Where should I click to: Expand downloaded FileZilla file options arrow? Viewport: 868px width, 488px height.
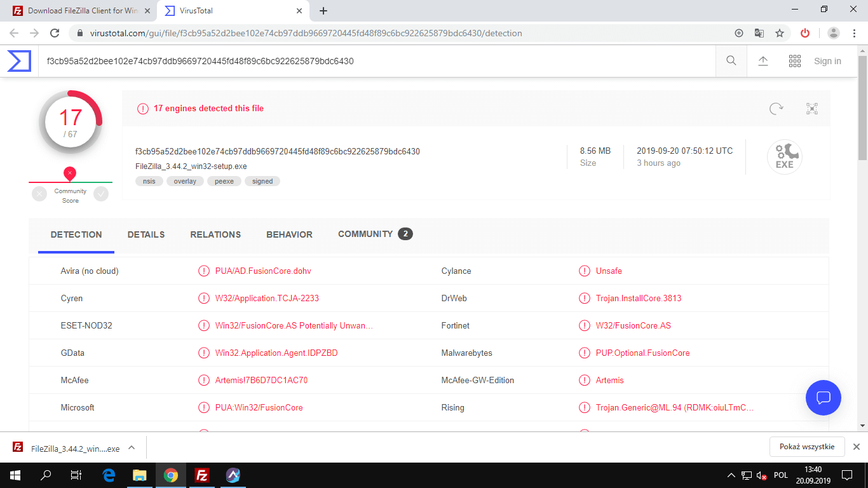point(132,447)
